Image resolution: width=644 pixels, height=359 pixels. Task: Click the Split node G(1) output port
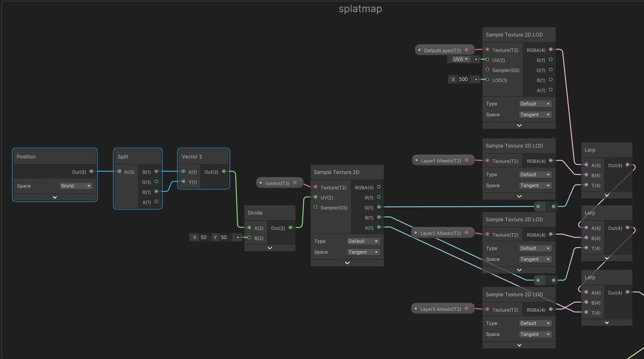tap(156, 182)
